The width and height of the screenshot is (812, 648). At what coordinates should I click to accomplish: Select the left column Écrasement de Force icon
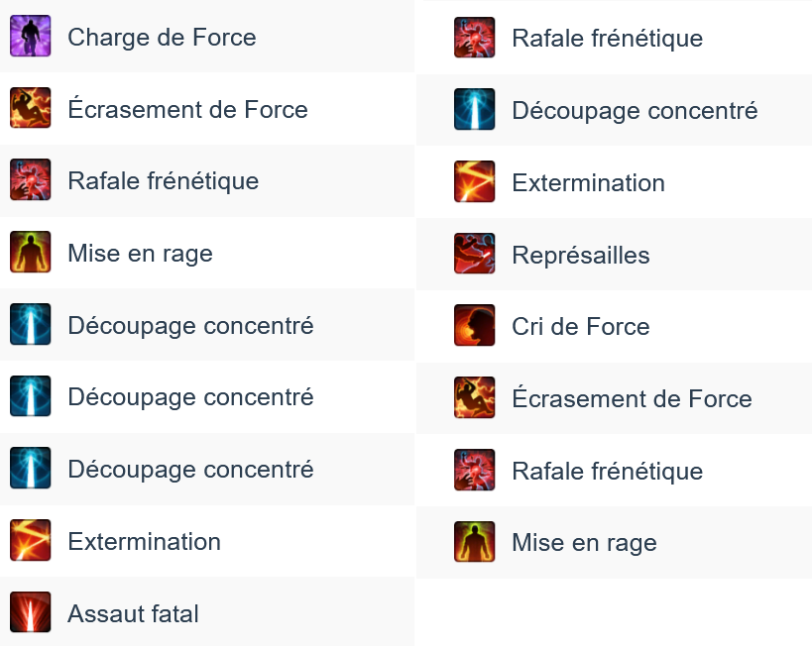point(31,108)
